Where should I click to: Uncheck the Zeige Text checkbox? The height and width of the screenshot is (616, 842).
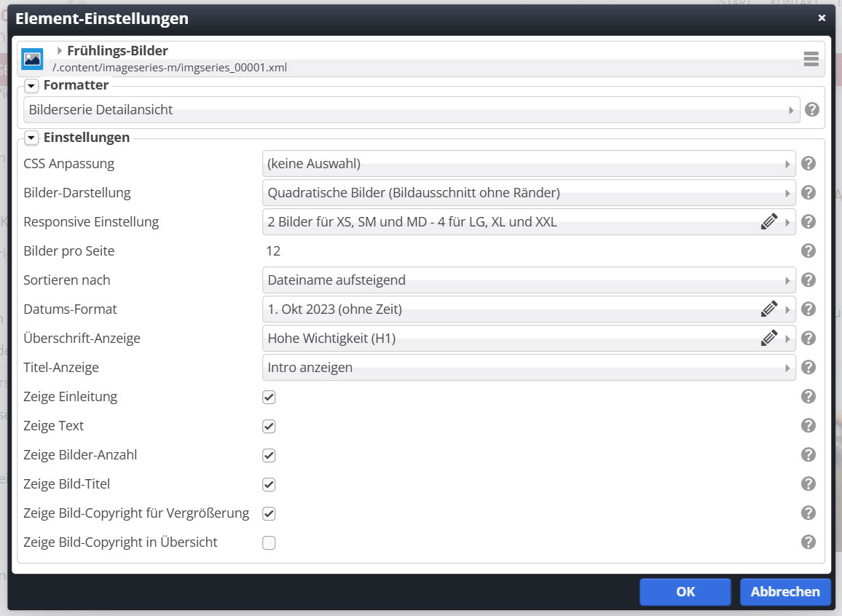[269, 426]
